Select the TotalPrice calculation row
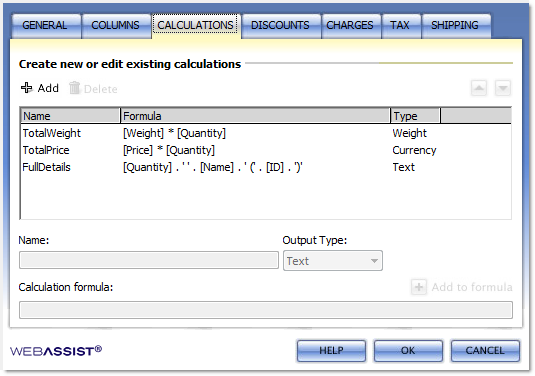This screenshot has width=535, height=376. coord(266,150)
